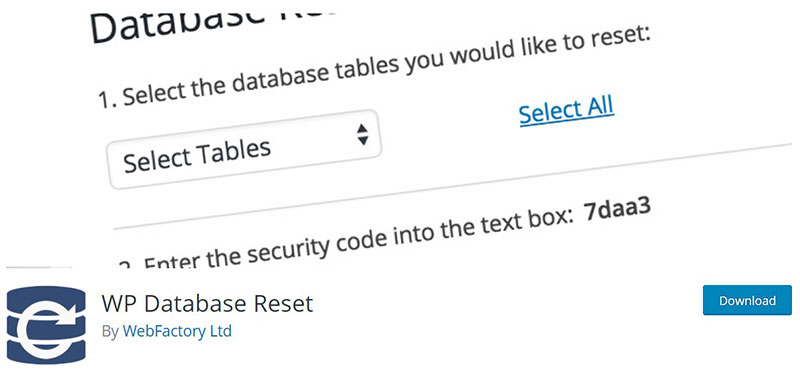Screen dimensions: 800x374
Task: Click the 'By' label before the author
Action: point(110,332)
